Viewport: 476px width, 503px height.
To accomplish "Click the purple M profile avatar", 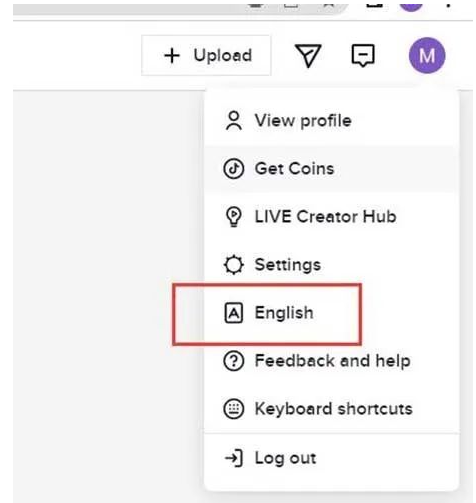I will [x=427, y=55].
